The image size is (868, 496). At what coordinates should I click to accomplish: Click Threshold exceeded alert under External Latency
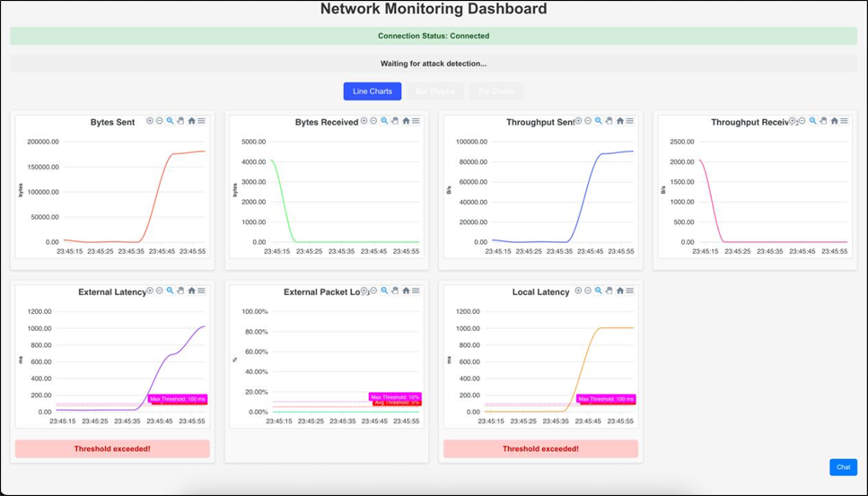(x=112, y=449)
